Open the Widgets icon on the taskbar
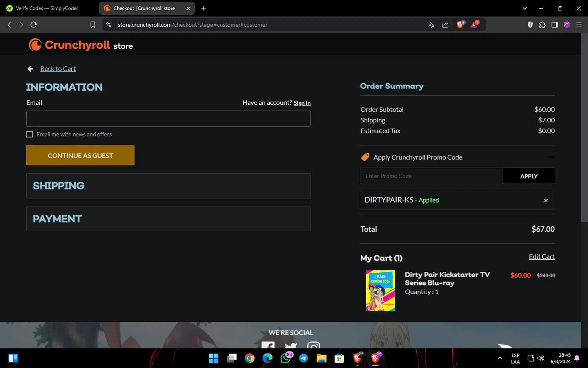 click(x=13, y=358)
